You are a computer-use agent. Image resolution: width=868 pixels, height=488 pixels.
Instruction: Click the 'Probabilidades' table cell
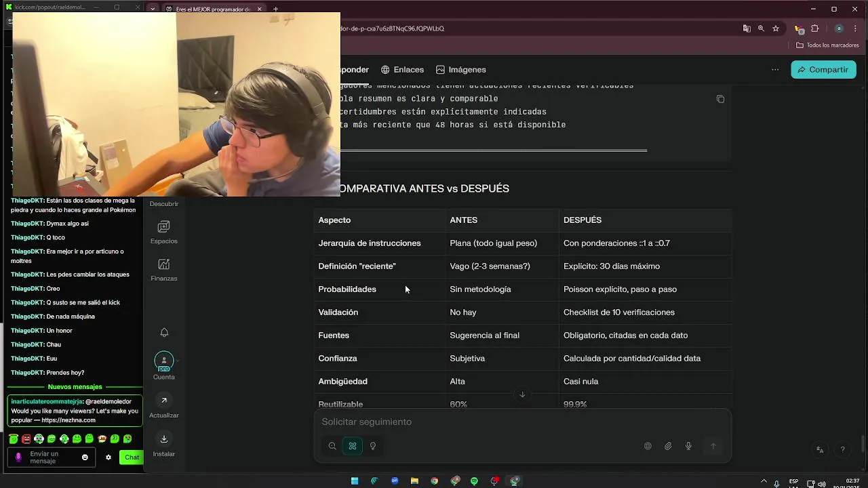[347, 289]
